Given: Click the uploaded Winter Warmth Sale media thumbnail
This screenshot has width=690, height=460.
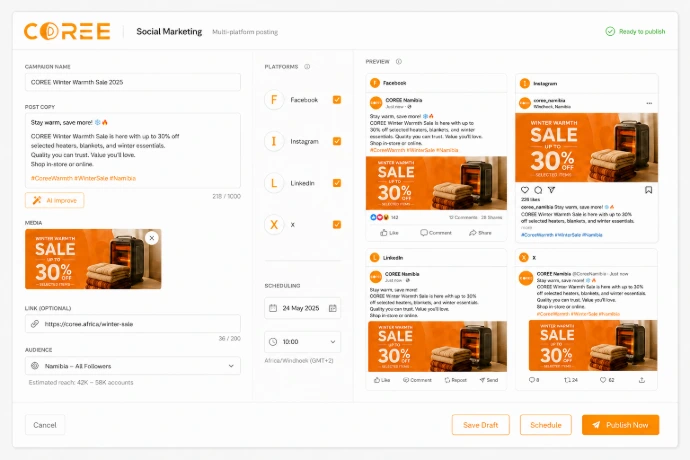Looking at the screenshot, I should (x=93, y=259).
